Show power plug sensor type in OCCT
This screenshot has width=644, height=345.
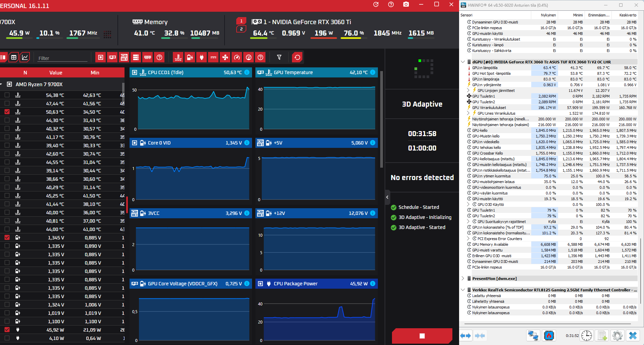pos(202,57)
